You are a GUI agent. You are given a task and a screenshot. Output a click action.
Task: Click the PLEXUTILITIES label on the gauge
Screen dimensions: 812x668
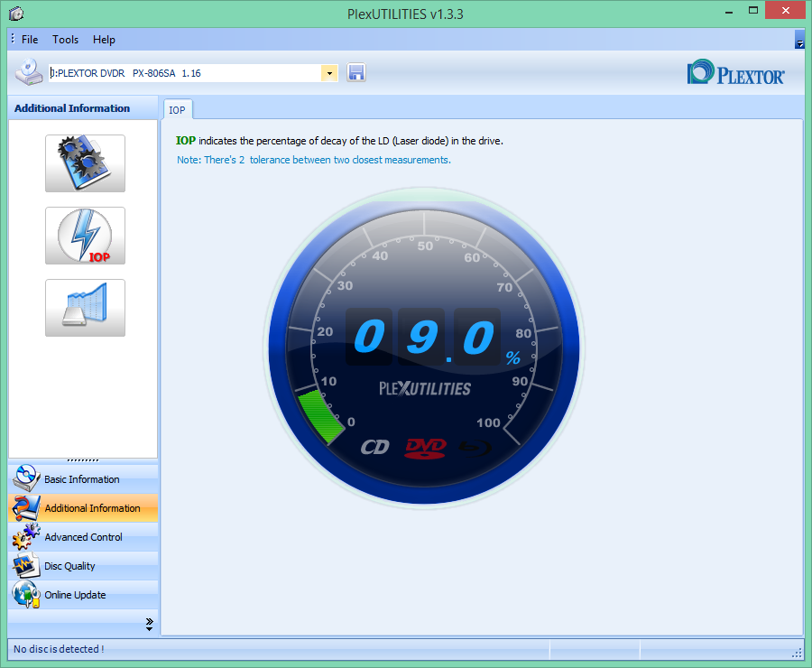(x=425, y=389)
